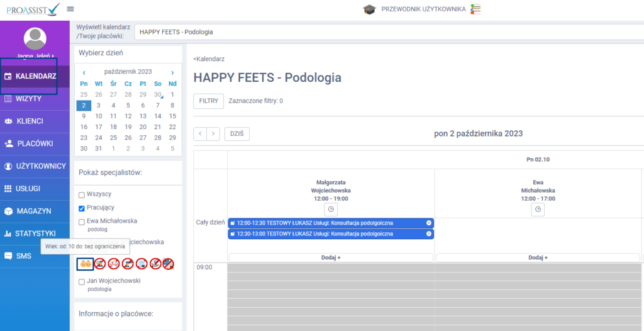Check the Wszyscy specialists checkbox
Viewport: 644px width, 331px height.
(x=82, y=195)
